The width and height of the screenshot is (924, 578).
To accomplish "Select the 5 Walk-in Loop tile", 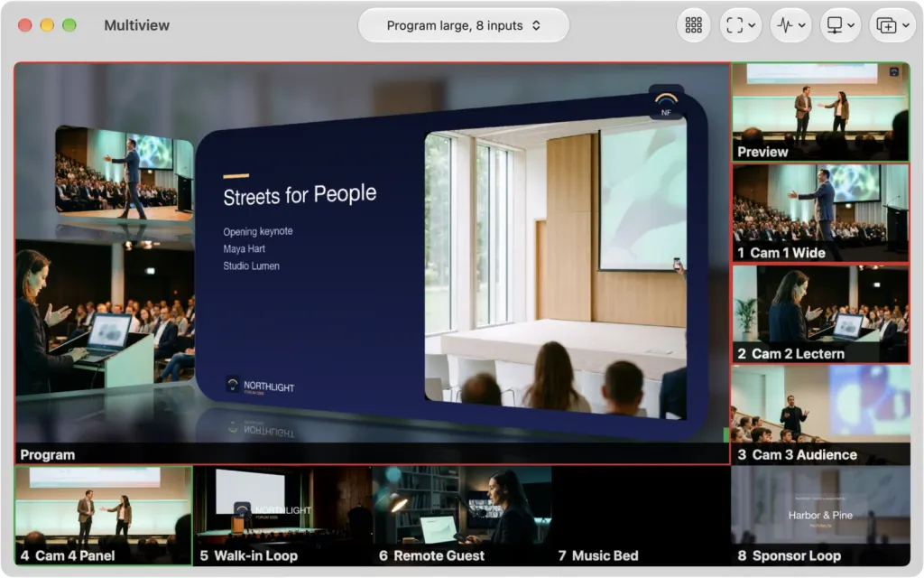I will 282,516.
